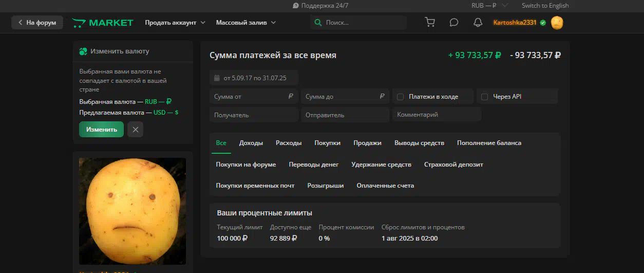Toggle the 'Через API' checkbox
The width and height of the screenshot is (644, 273).
pyautogui.click(x=484, y=97)
